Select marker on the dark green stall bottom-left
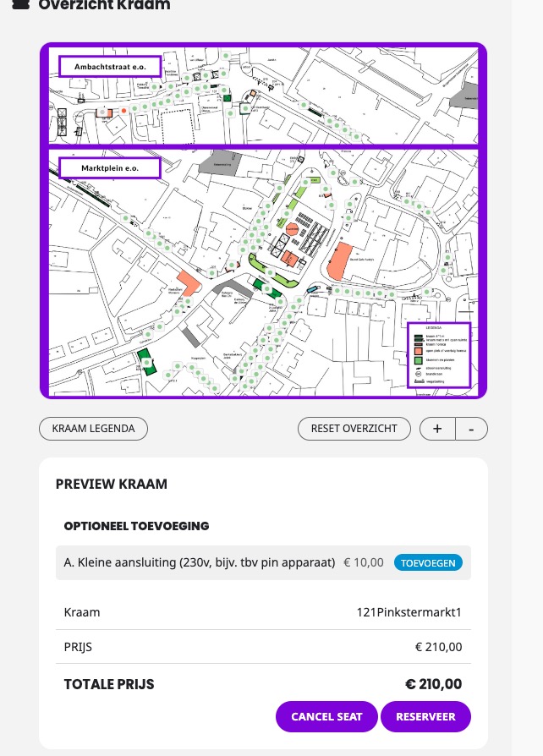This screenshot has width=543, height=756. coord(146,363)
